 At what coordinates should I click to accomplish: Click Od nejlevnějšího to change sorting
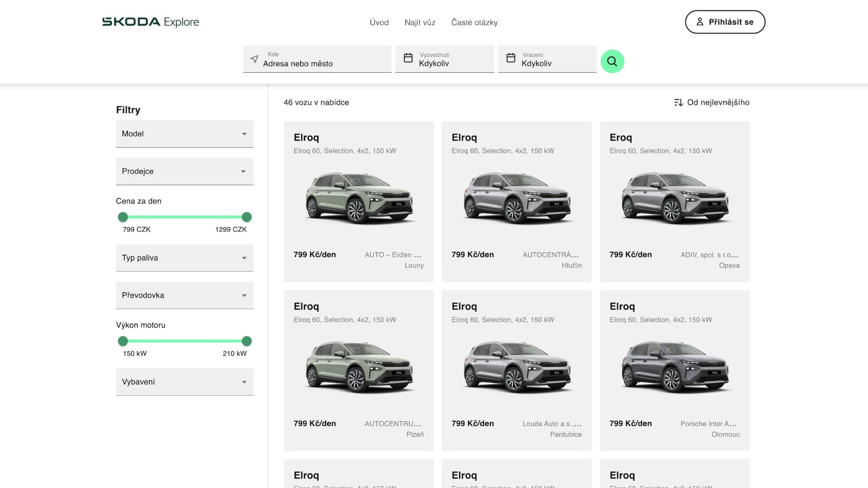tap(718, 103)
